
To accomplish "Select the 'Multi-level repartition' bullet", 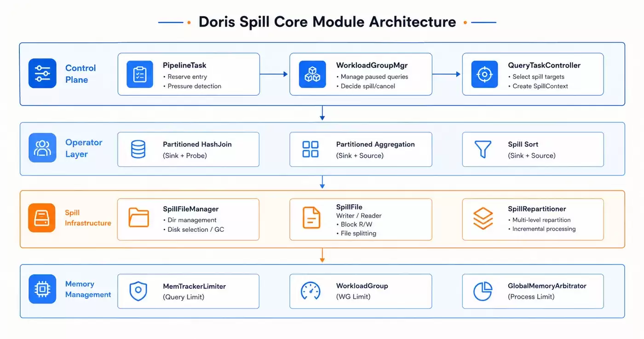I will [x=541, y=220].
